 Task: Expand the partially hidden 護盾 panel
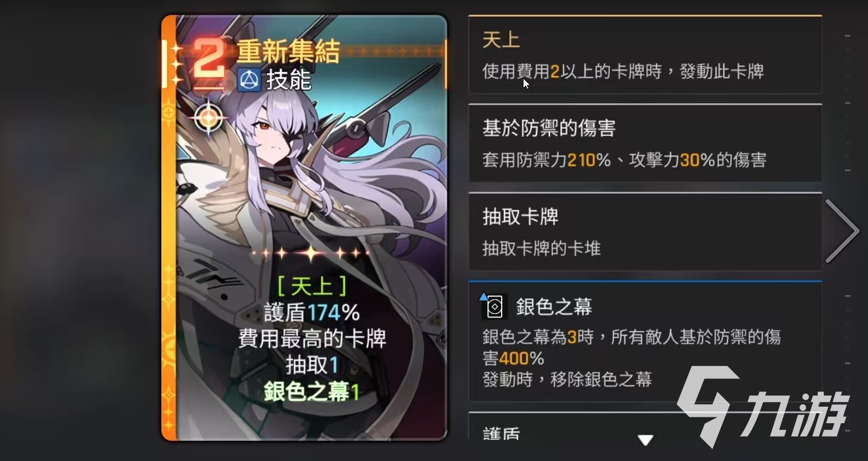pyautogui.click(x=645, y=426)
